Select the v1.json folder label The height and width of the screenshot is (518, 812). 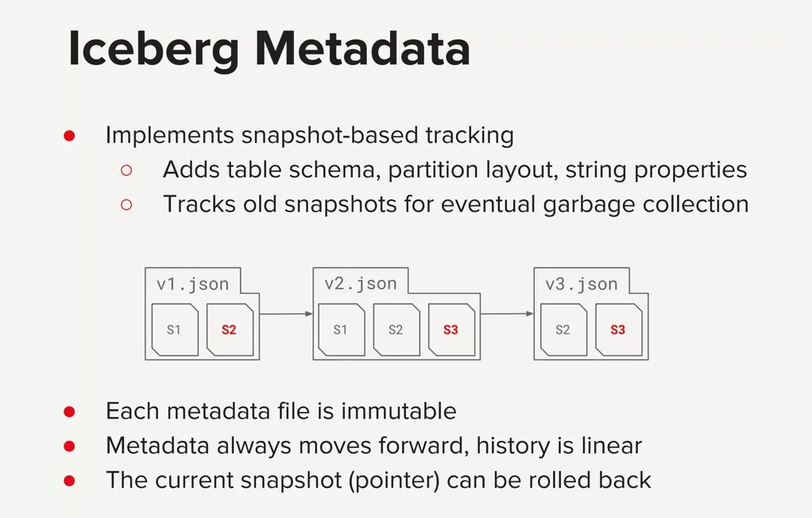pyautogui.click(x=192, y=284)
